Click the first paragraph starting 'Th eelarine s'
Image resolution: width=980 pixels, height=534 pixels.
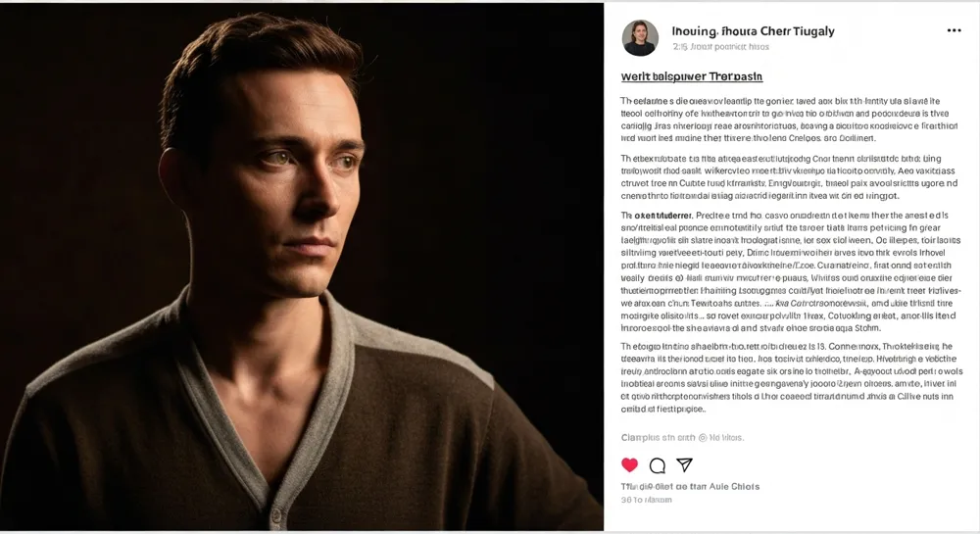click(x=789, y=120)
